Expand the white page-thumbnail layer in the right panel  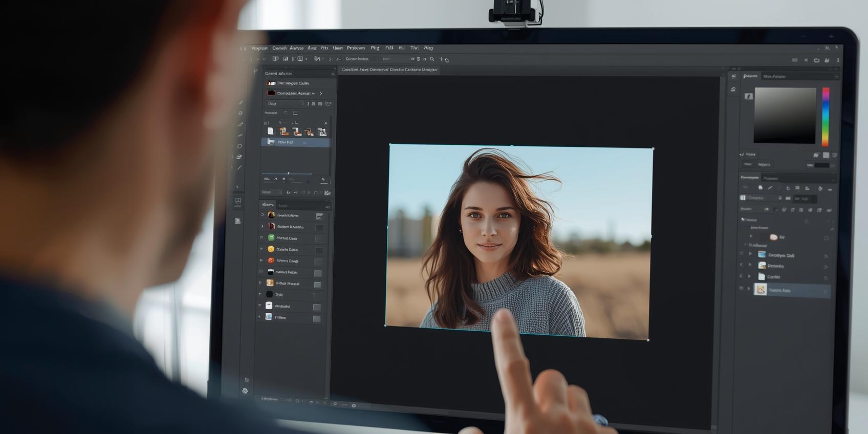pos(750,276)
